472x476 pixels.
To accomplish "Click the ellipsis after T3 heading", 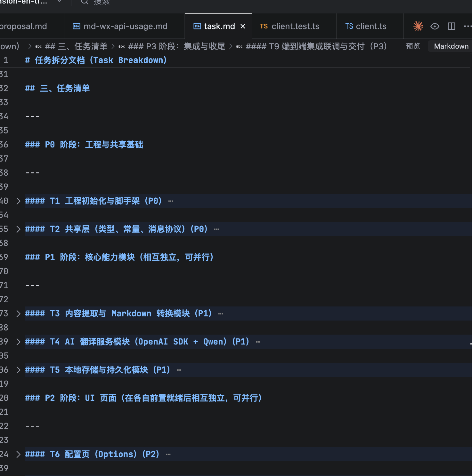I will click(221, 314).
